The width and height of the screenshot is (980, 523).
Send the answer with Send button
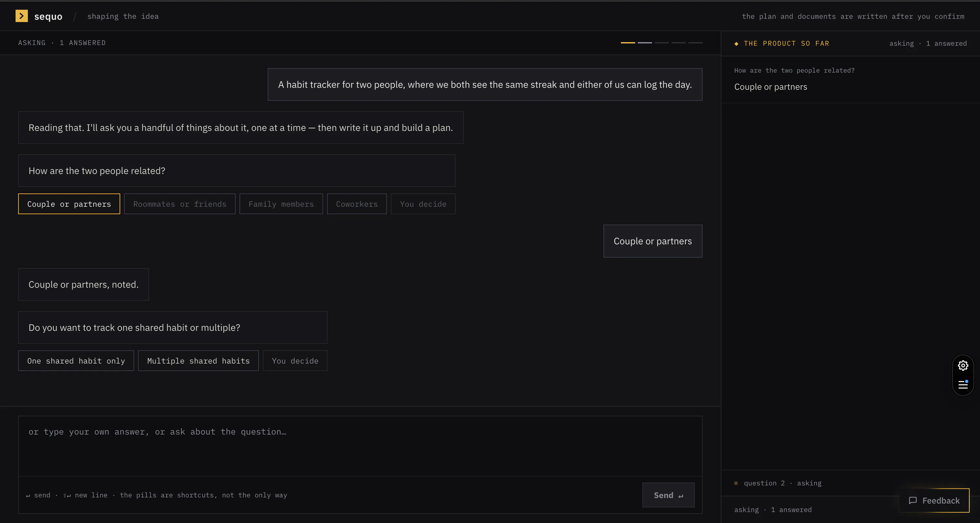coord(669,495)
